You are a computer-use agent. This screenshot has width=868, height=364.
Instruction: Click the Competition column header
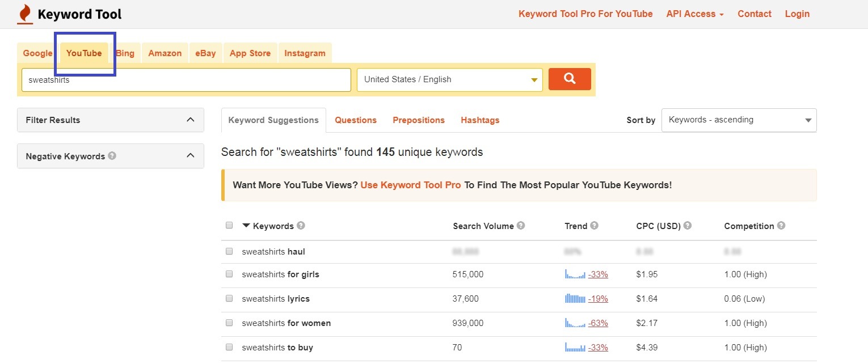click(749, 226)
